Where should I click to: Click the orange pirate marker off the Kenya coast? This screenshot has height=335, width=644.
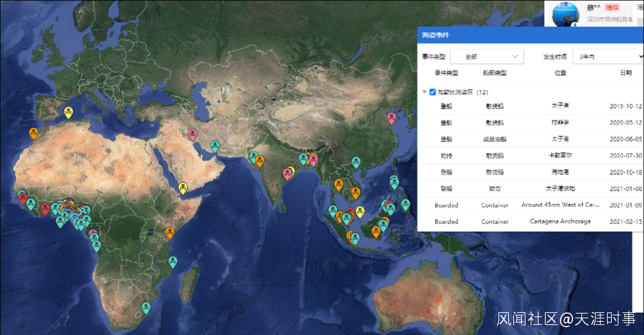point(170,232)
